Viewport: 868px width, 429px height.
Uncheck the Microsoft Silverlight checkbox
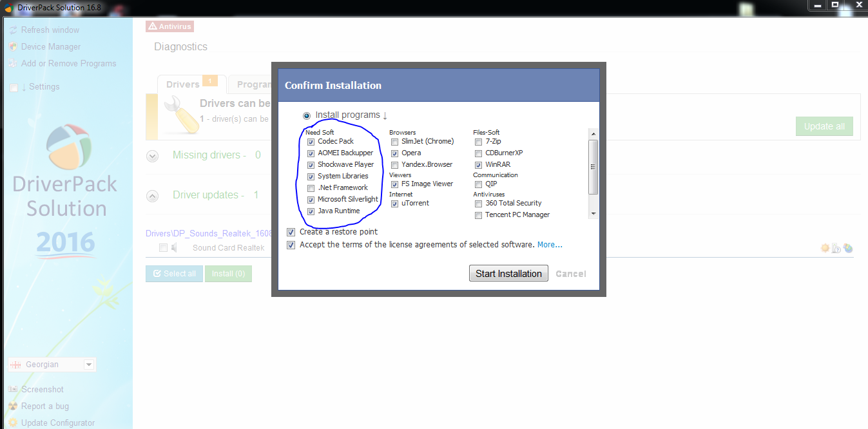click(x=311, y=200)
